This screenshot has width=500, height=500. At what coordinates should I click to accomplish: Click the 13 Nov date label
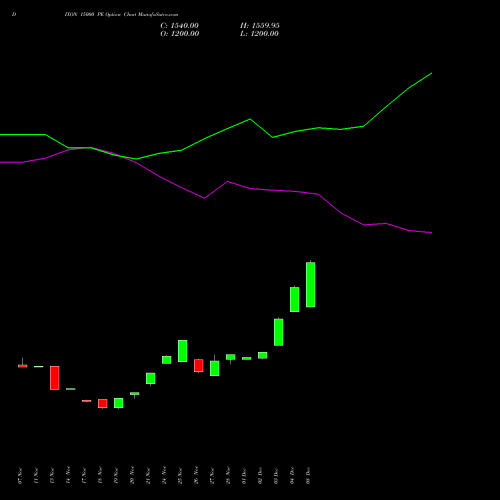tap(52, 476)
